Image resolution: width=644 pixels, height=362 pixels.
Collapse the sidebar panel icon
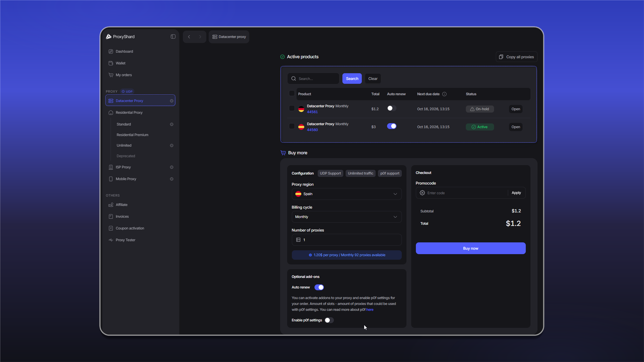point(173,37)
